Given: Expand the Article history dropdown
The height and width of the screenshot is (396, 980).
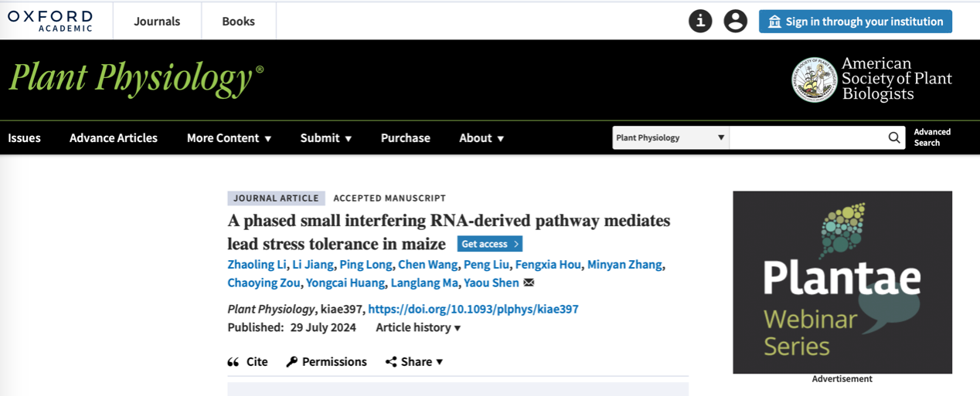Looking at the screenshot, I should (418, 327).
